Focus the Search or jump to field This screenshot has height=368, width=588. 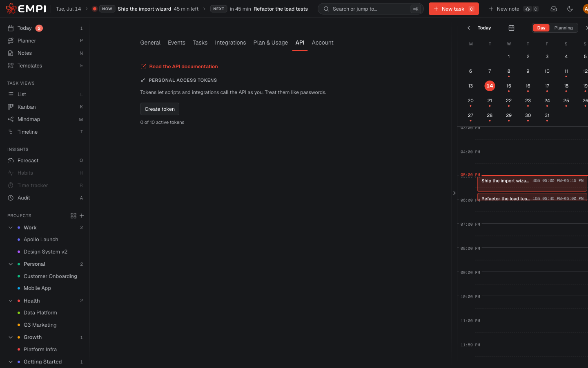[370, 9]
